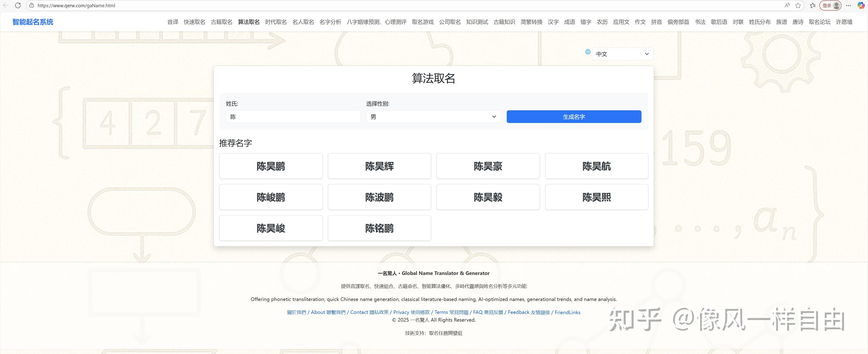
Task: Click the 生成名字 button
Action: tap(574, 117)
